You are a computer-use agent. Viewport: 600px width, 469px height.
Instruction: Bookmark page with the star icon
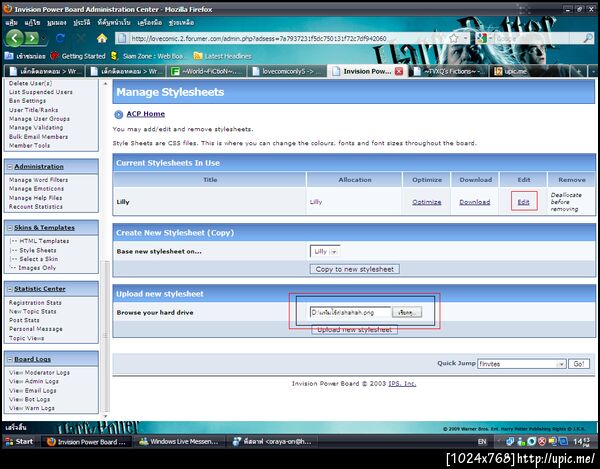454,38
